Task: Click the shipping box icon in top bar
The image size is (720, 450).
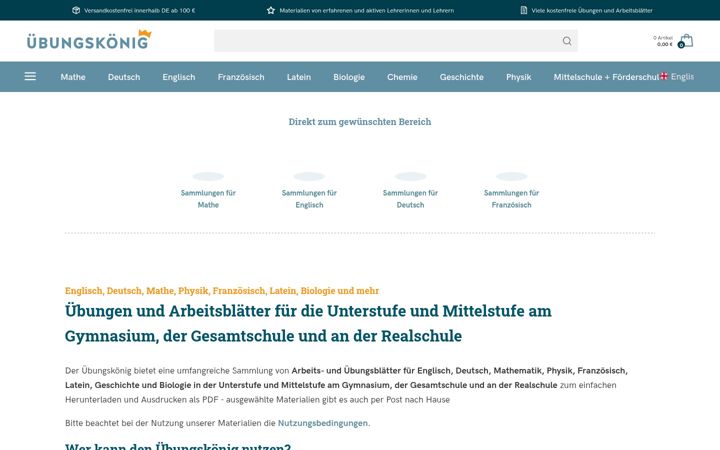Action: click(76, 10)
